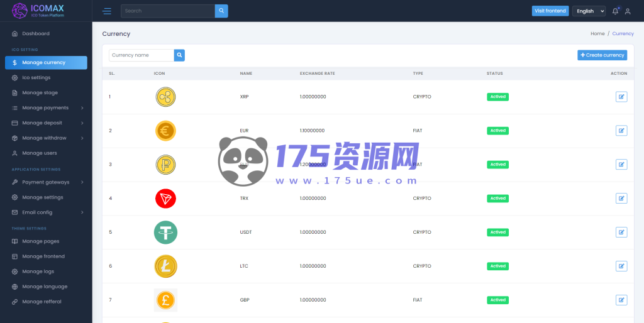The width and height of the screenshot is (644, 323).
Task: Click the Manage refferal link icon
Action: (x=15, y=302)
